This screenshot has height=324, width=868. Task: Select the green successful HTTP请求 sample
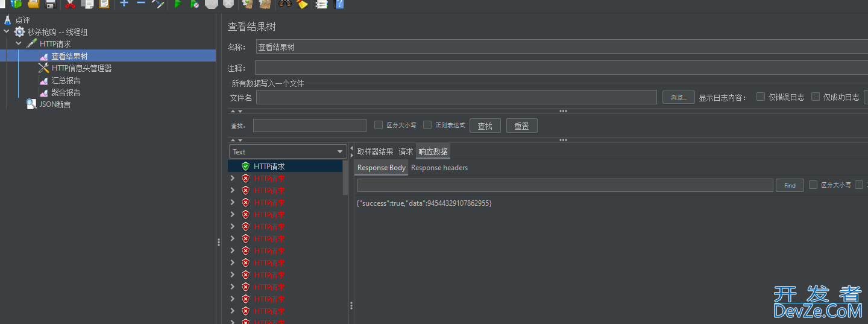[x=269, y=166]
